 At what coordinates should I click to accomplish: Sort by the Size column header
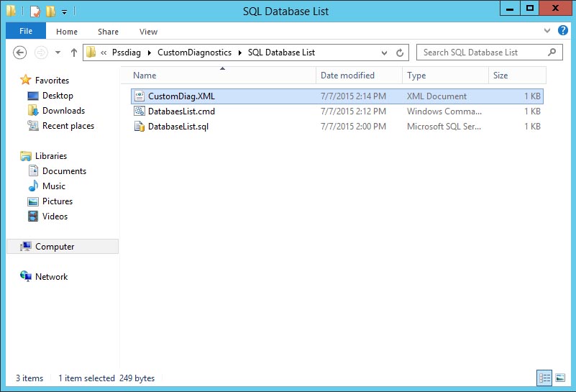[517, 76]
